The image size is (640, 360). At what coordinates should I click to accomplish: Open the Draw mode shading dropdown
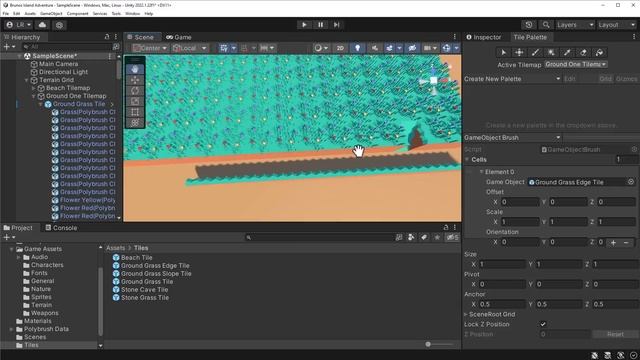[x=321, y=48]
